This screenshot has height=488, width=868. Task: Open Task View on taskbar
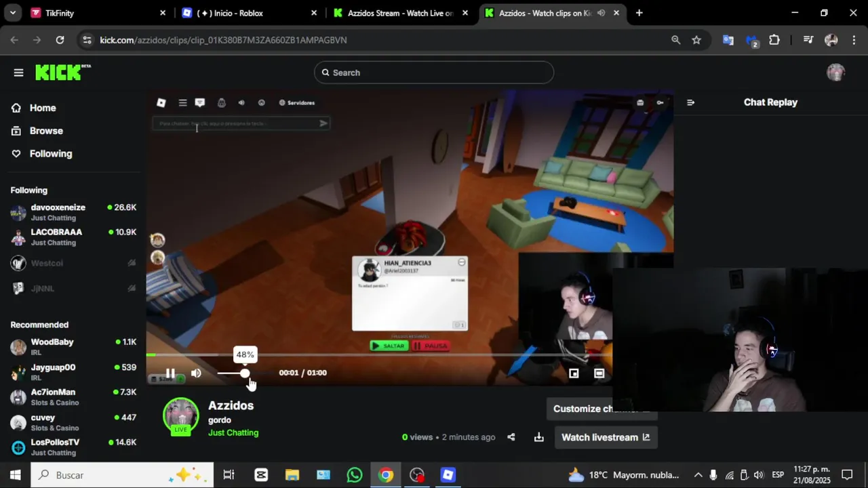point(229,475)
